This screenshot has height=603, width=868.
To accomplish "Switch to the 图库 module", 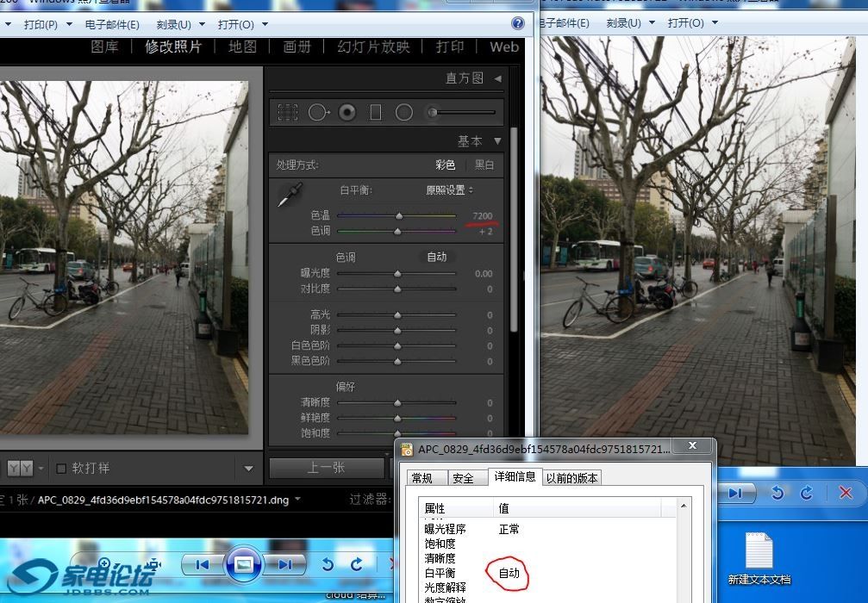I will 104,47.
